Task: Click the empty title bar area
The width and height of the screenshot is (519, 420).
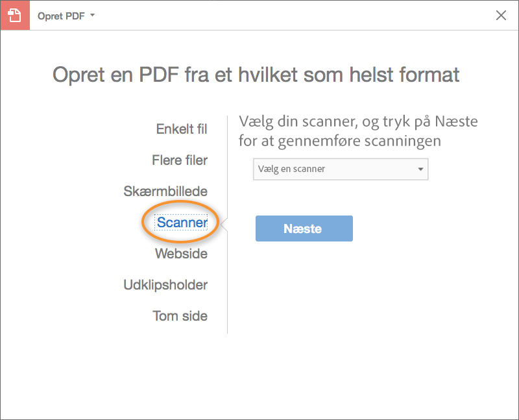Action: pyautogui.click(x=292, y=15)
